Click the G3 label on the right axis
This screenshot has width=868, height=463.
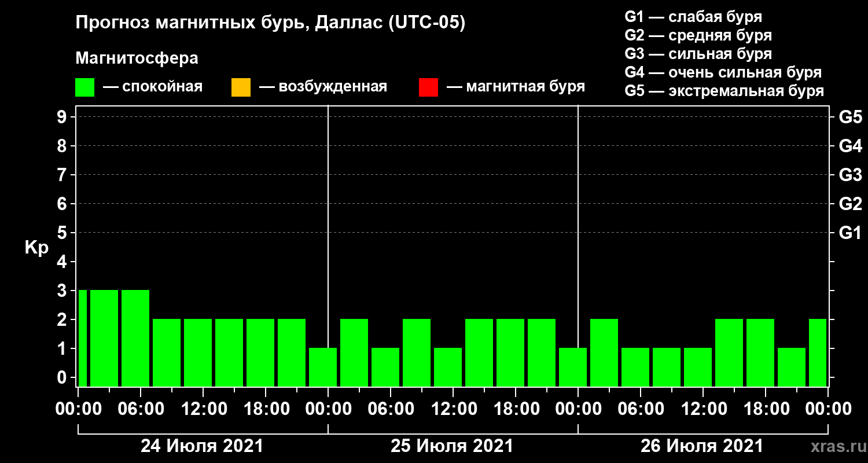pos(850,175)
